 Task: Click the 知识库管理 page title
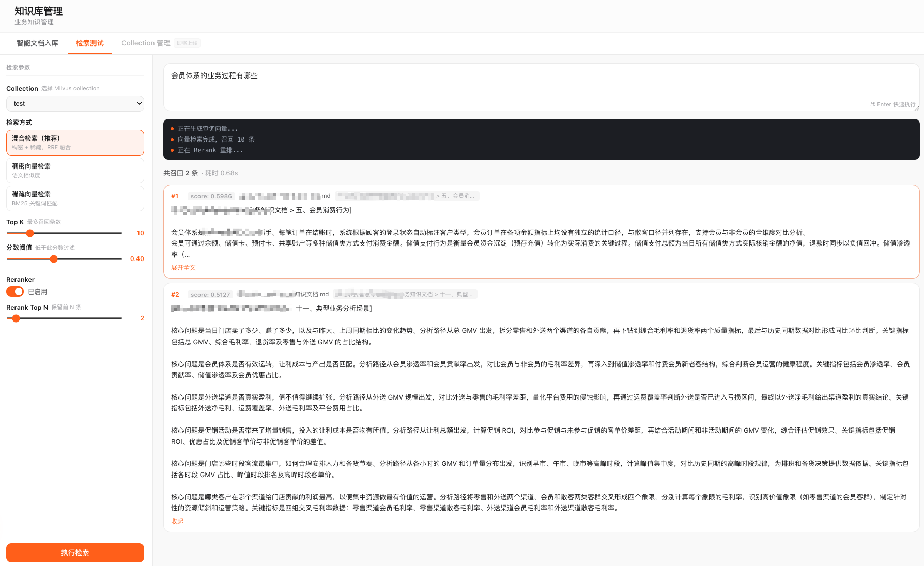click(x=38, y=11)
